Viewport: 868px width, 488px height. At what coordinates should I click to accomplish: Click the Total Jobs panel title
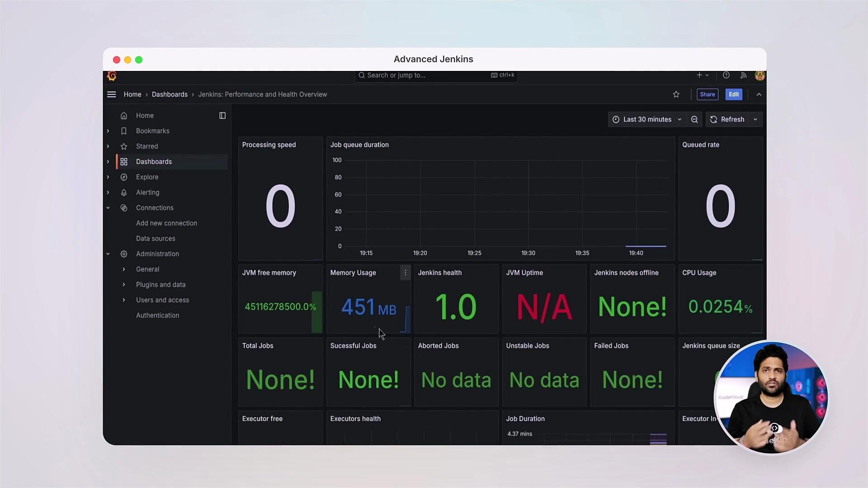click(258, 346)
